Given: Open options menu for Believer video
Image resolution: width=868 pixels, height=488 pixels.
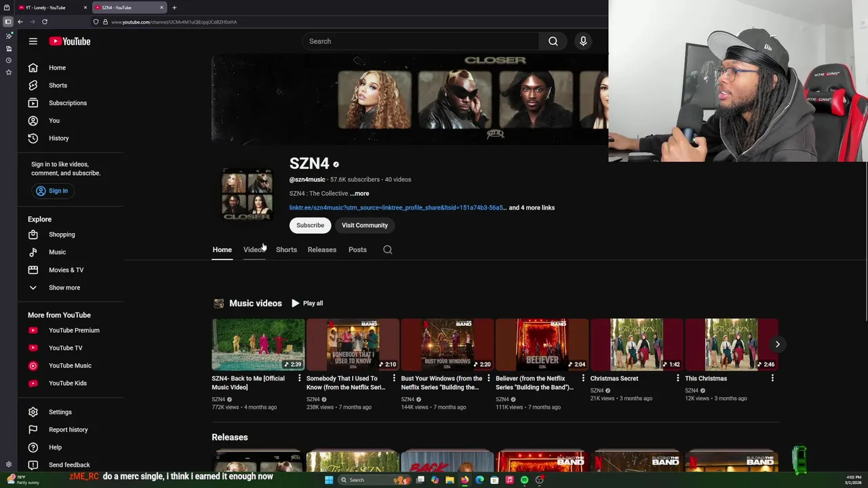Looking at the screenshot, I should 583,378.
